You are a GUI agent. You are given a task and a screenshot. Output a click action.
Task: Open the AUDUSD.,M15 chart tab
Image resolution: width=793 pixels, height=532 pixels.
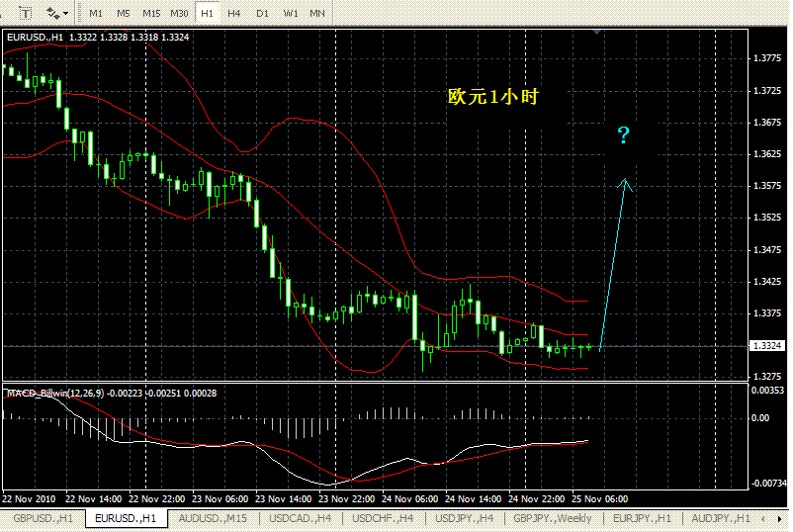click(x=213, y=518)
